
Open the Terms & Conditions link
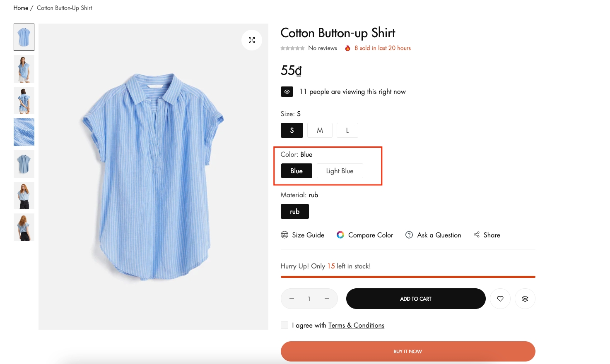point(356,325)
